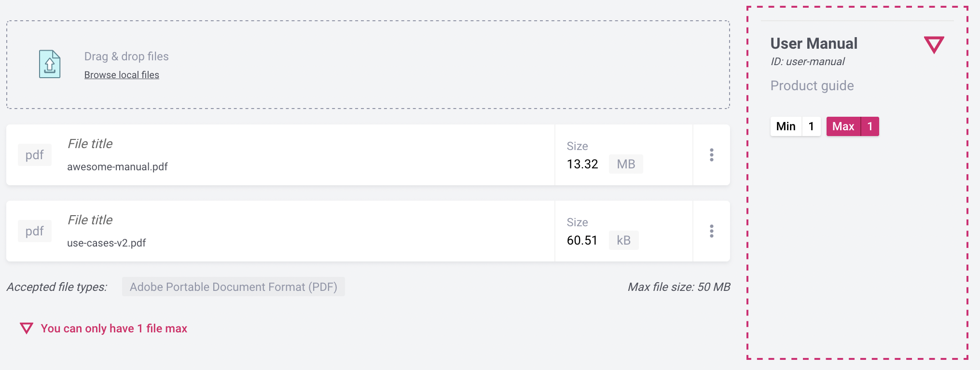This screenshot has height=370, width=980.
Task: Click the Browse local files link
Action: click(122, 75)
